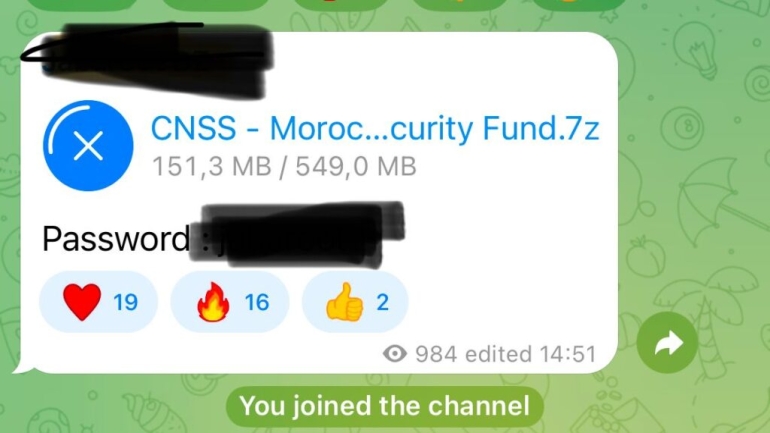Image resolution: width=770 pixels, height=433 pixels.
Task: Tap the heart reaction count 19
Action: point(126,302)
